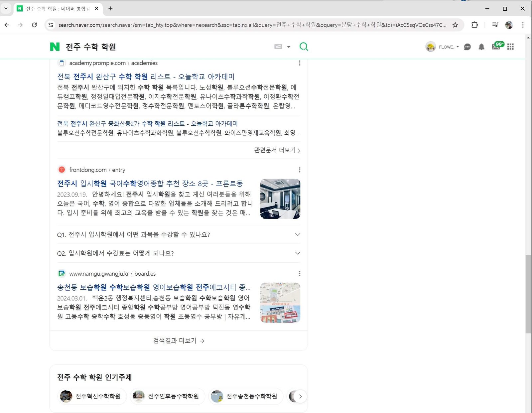Open 송천동 보습학원 수학보습학원 result link

154,287
